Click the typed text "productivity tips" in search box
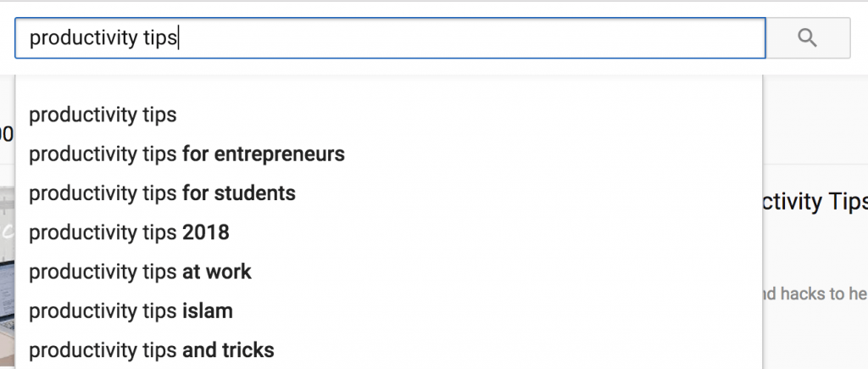868x369 pixels. pyautogui.click(x=103, y=38)
